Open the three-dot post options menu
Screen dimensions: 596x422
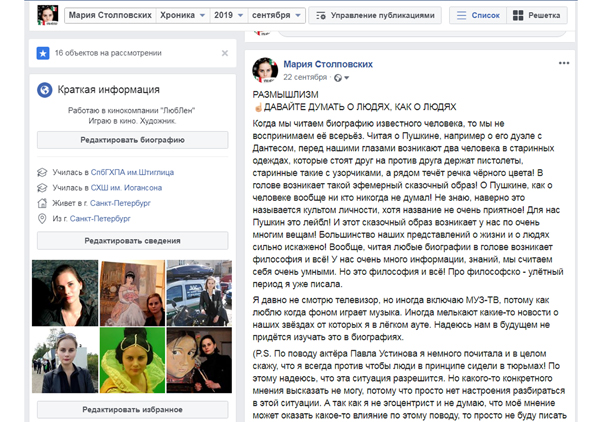[x=564, y=63]
